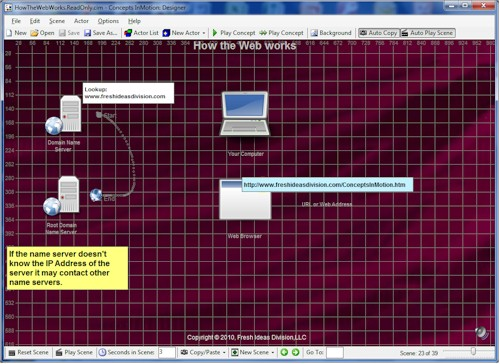The width and height of the screenshot is (500, 364).
Task: Select the 'Web Browser' label text
Action: [245, 236]
